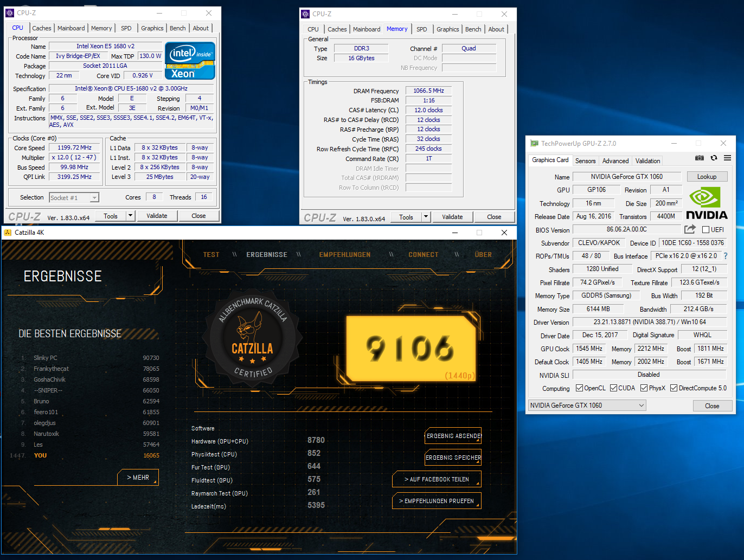
Task: Open the EMPFEHLUNGEN menu in Catzilla
Action: 345,255
